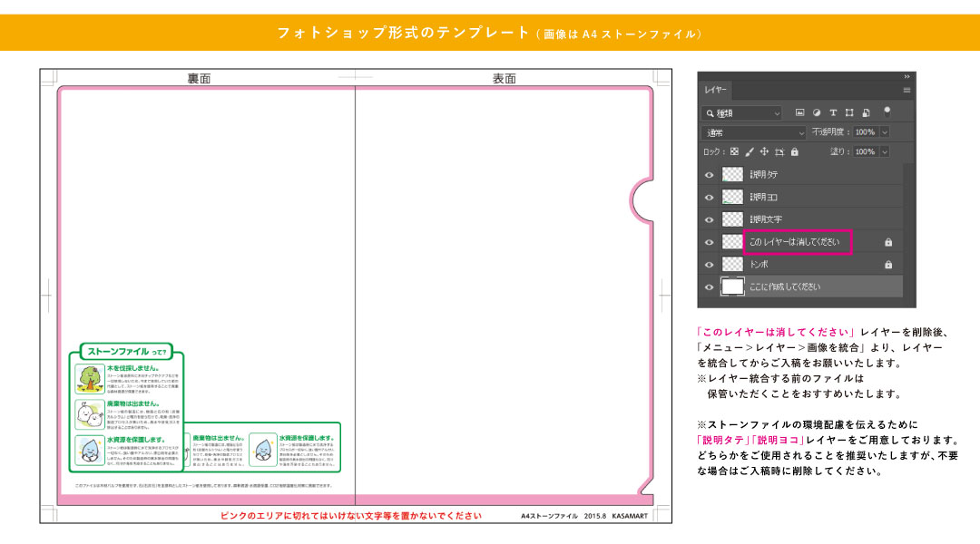Switch to the レイヤー panel tab
The height and width of the screenshot is (544, 980).
point(715,91)
